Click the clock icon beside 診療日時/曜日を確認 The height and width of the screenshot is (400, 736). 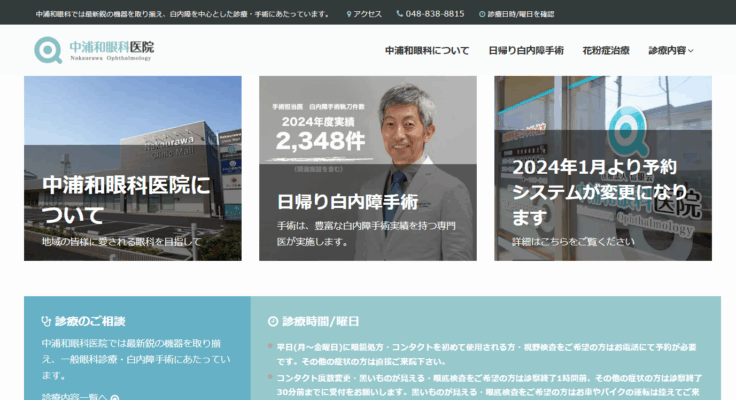pyautogui.click(x=480, y=14)
